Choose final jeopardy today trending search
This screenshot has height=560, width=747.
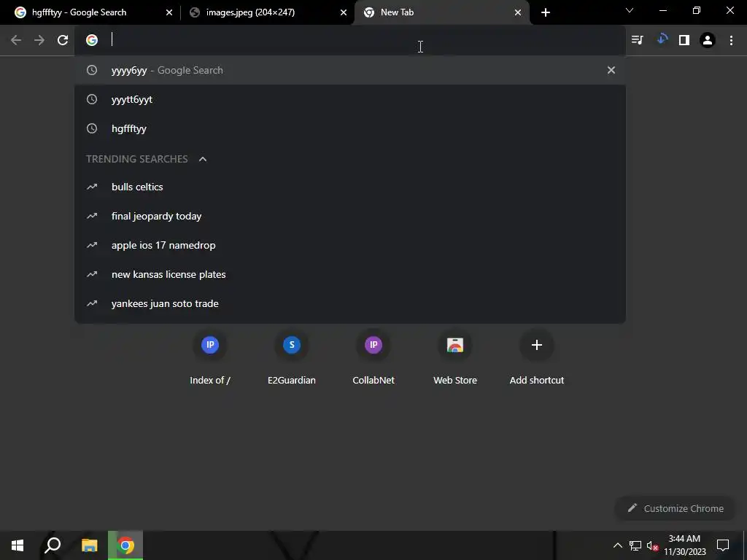349,216
